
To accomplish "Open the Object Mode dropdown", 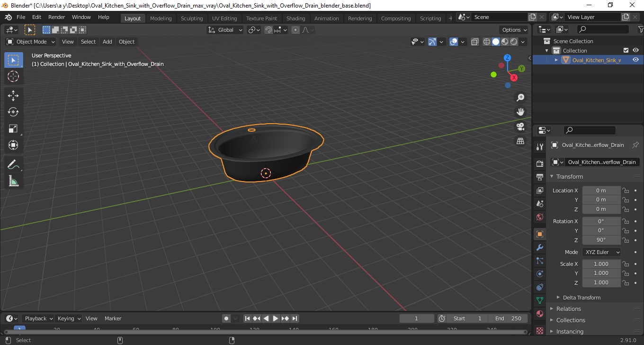I will (31, 42).
